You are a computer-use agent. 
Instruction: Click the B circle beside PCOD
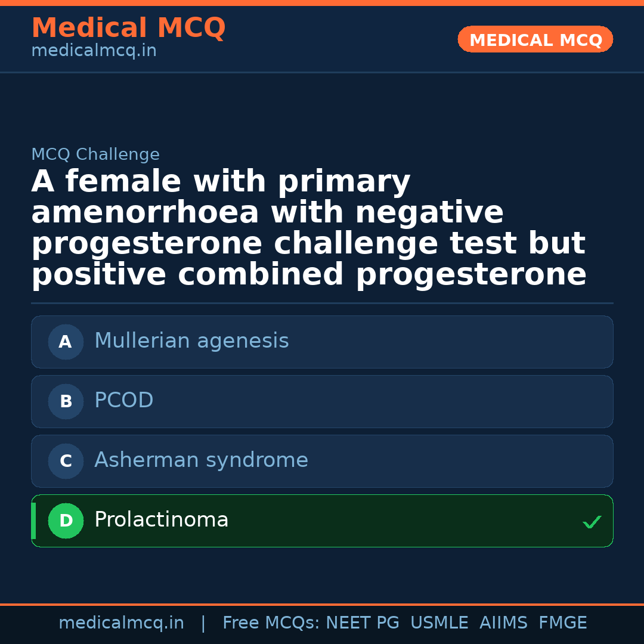pyautogui.click(x=66, y=401)
